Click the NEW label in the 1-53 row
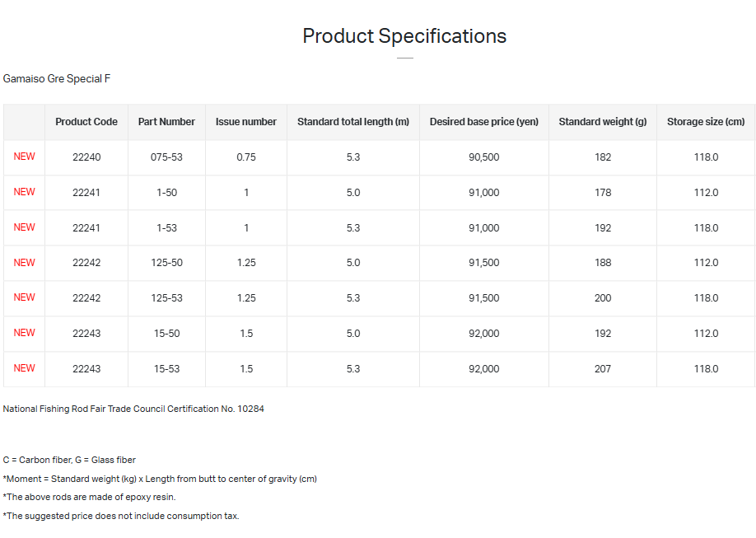Screen dimensions: 756x538 coord(25,227)
